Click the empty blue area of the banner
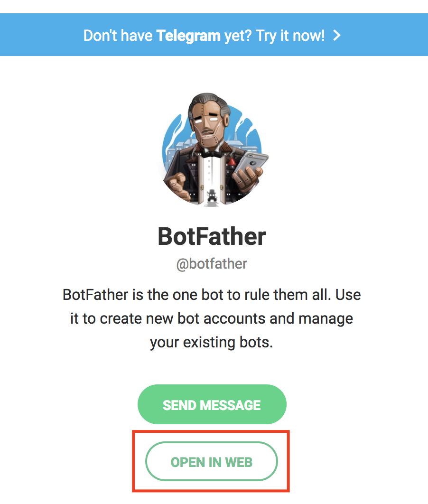 [42, 35]
